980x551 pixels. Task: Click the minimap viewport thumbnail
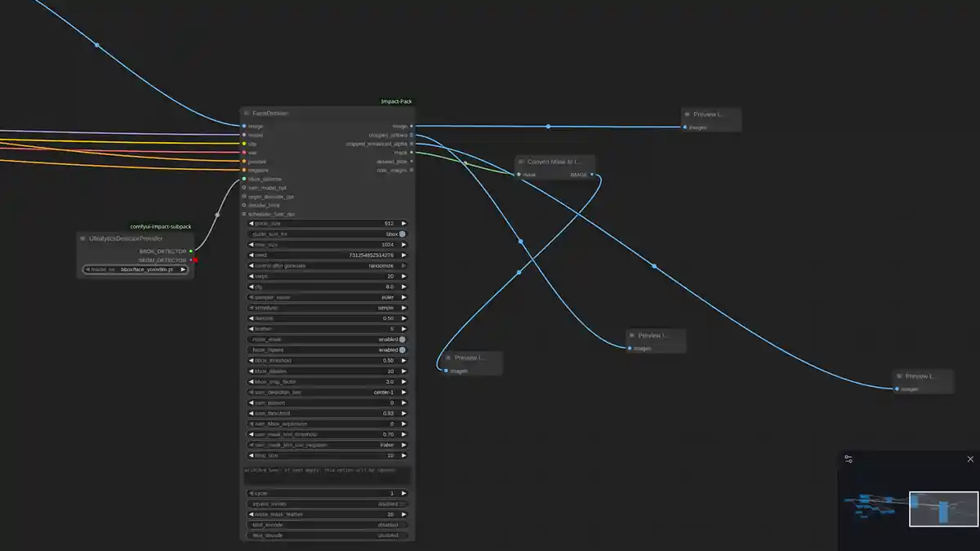tap(943, 508)
